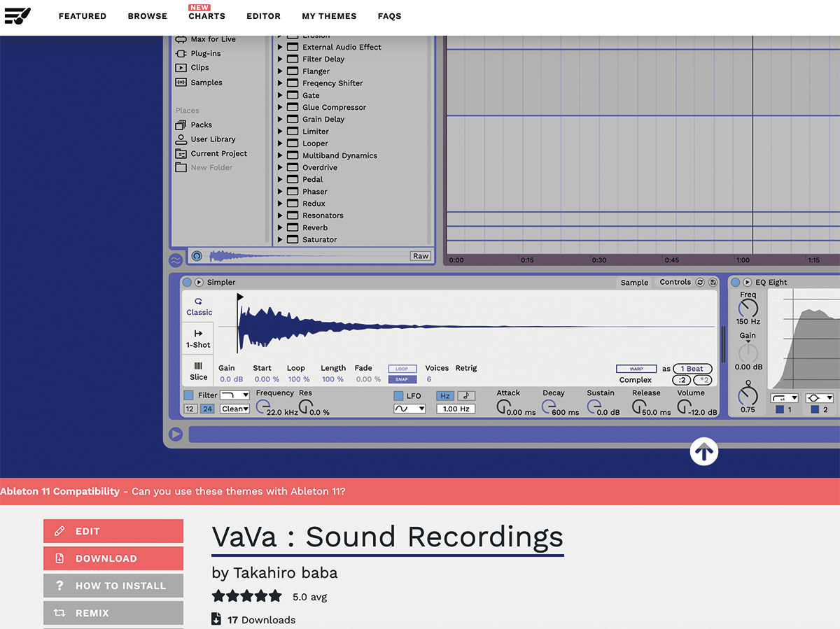This screenshot has width=840, height=629.
Task: Click the play button in device chain bar
Action: pyautogui.click(x=176, y=434)
